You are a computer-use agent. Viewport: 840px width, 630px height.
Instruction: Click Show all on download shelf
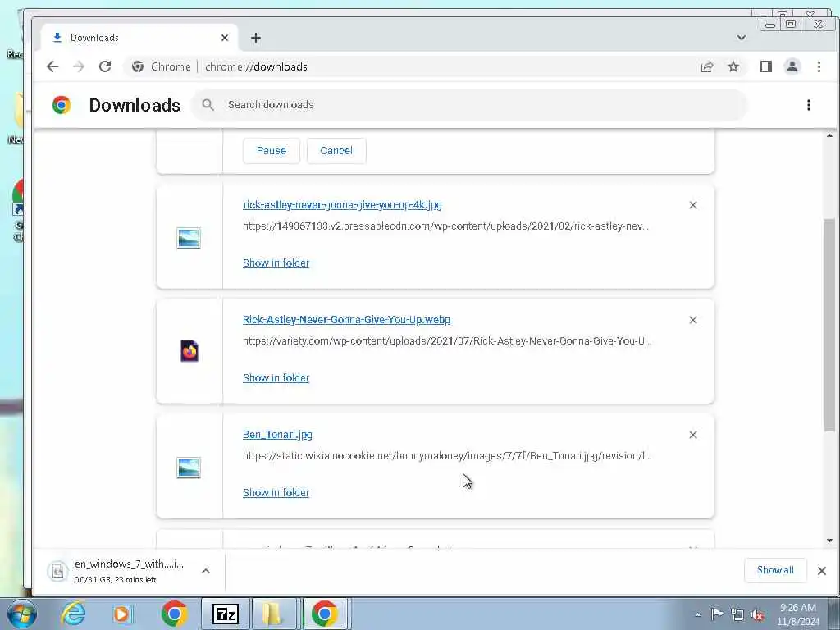click(775, 570)
